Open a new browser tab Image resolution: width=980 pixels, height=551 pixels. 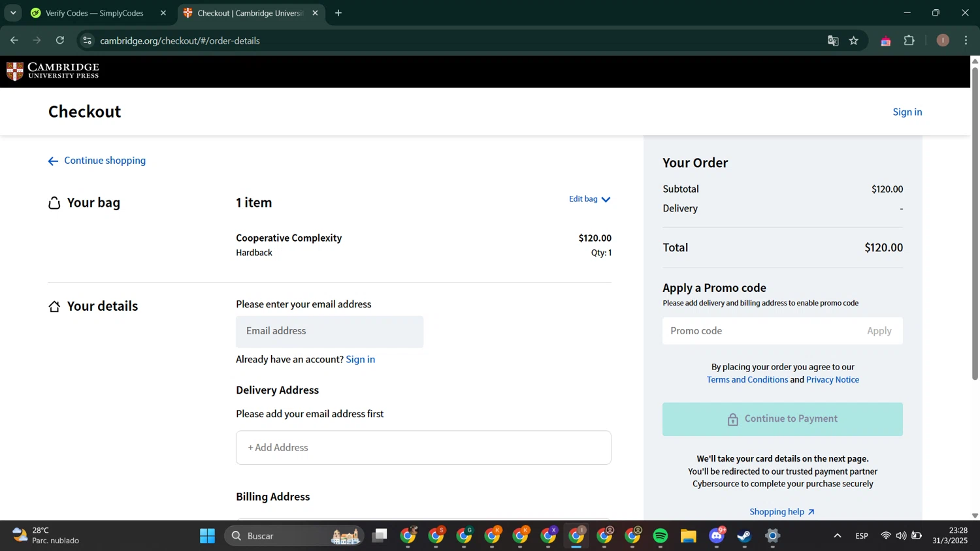(x=338, y=13)
